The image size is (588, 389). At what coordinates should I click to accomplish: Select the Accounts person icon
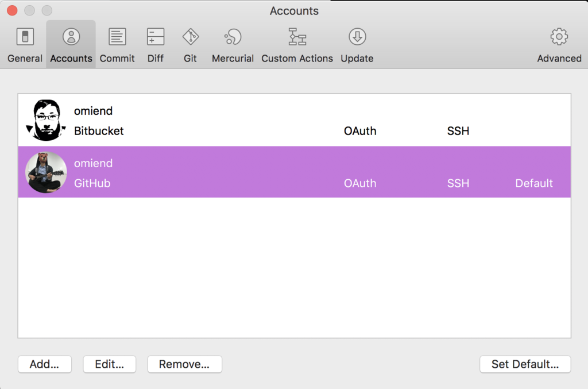tap(71, 37)
